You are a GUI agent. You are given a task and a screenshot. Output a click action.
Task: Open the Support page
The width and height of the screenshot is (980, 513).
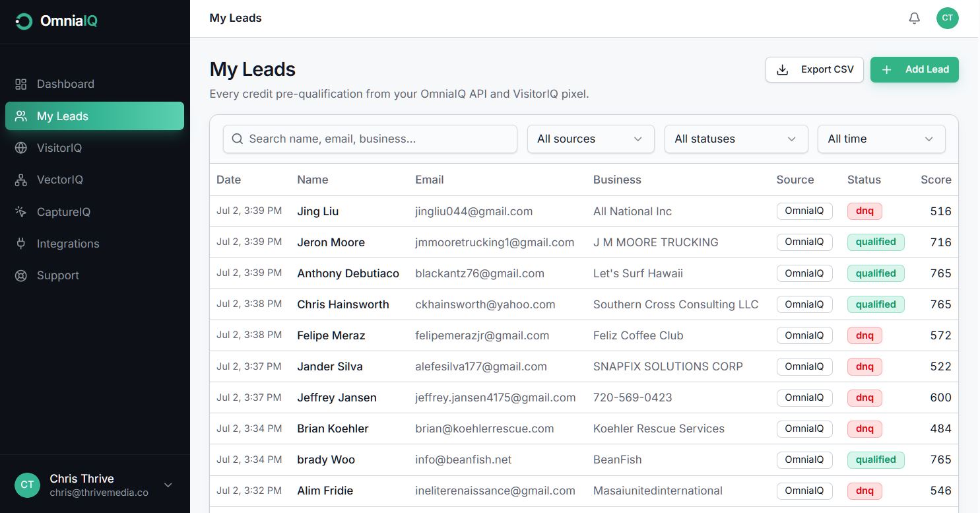[x=94, y=275]
